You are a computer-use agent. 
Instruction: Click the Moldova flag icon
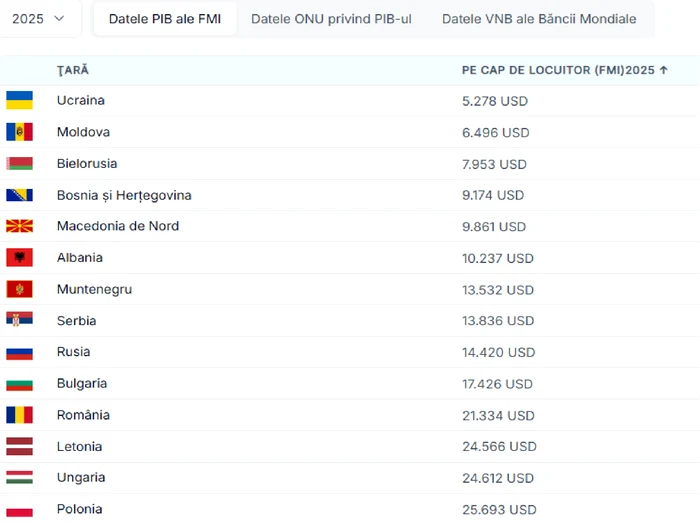tap(19, 132)
